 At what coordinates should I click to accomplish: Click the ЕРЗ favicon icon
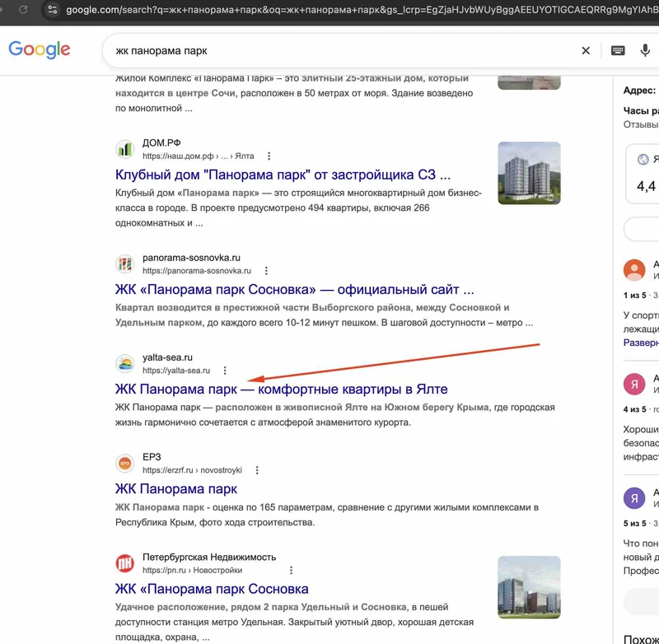(125, 464)
